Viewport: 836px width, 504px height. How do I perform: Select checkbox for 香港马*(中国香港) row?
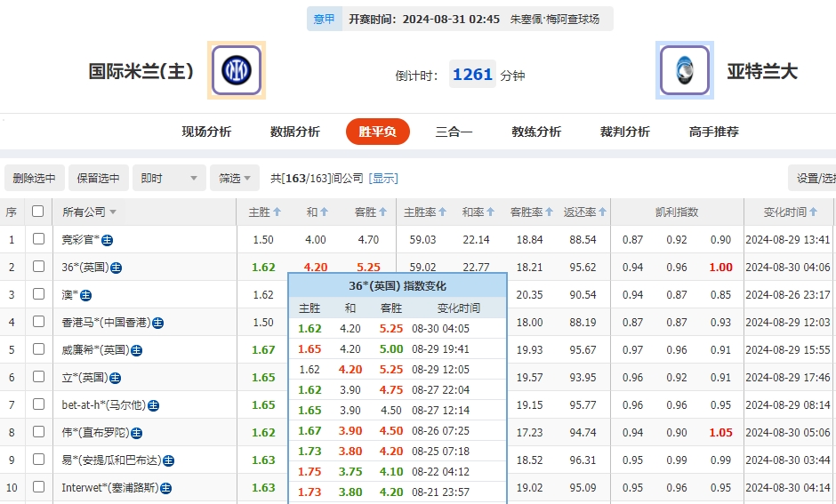[x=38, y=322]
